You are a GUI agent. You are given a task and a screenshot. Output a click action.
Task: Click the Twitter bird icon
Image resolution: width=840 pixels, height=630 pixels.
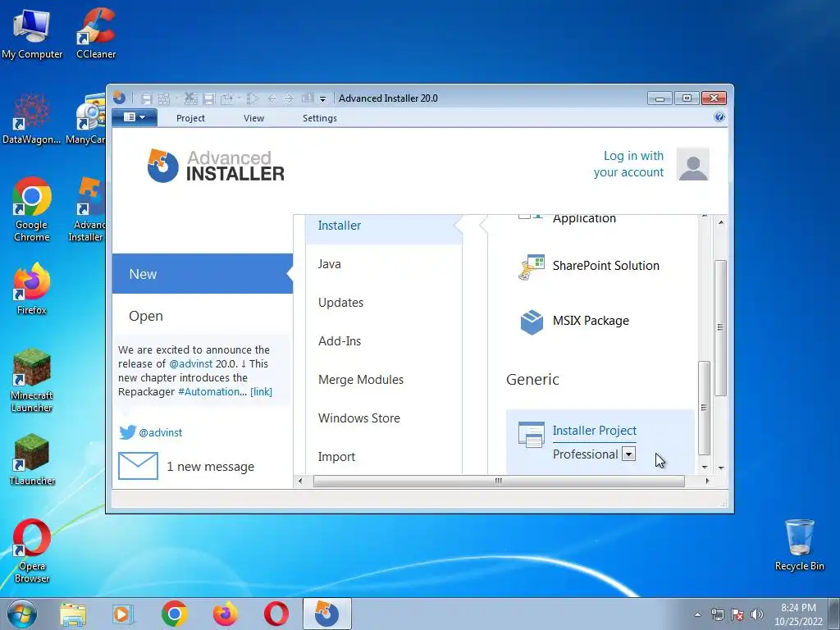pyautogui.click(x=127, y=432)
